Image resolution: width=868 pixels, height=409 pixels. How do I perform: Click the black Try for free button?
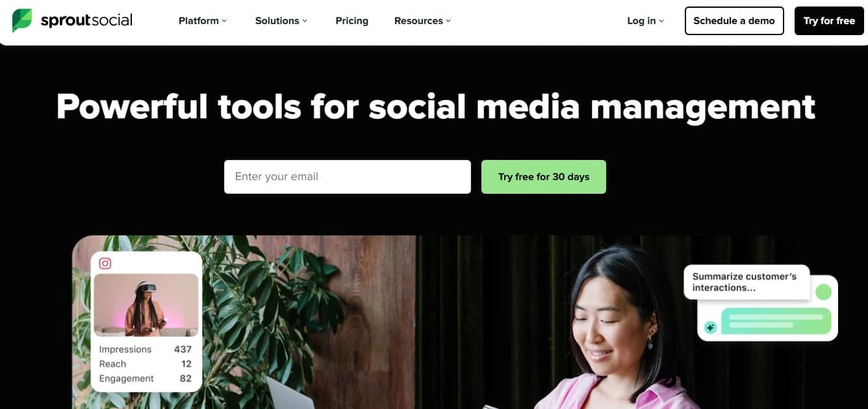pyautogui.click(x=829, y=21)
